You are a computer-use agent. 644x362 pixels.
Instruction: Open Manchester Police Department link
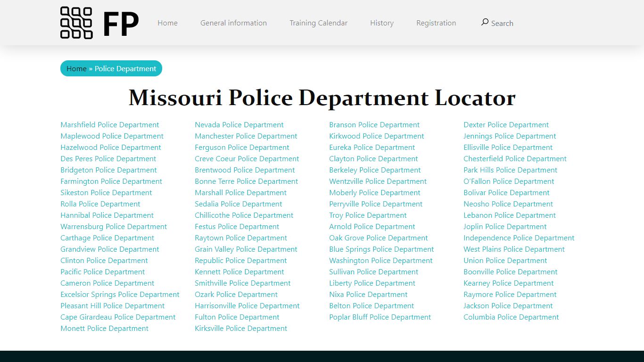pos(246,136)
